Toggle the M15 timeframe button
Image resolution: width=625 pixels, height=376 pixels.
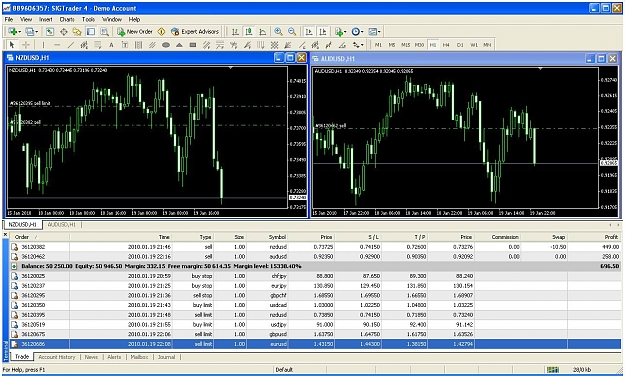pos(405,45)
